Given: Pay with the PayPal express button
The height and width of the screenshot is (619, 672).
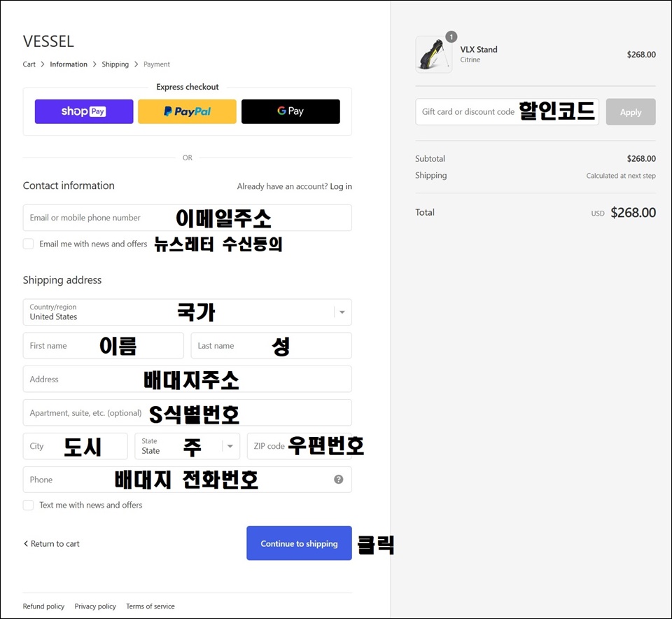Looking at the screenshot, I should click(188, 111).
